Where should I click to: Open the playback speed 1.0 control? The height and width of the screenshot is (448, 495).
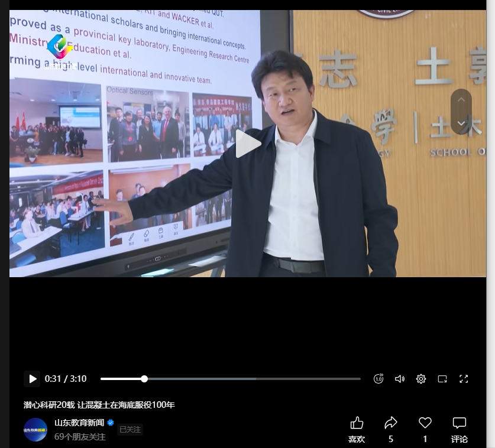pos(378,379)
